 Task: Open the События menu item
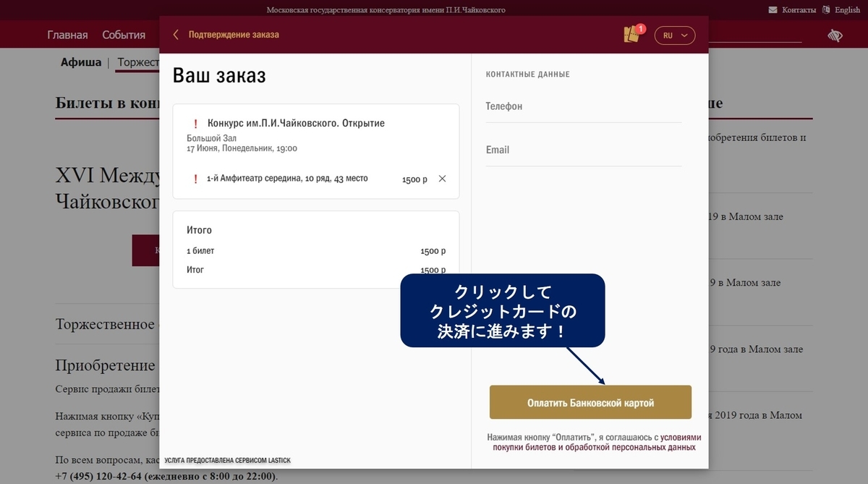(123, 34)
